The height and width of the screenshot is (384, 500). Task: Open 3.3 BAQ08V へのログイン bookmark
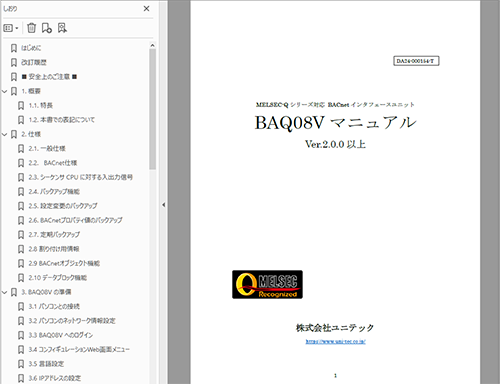pos(61,335)
